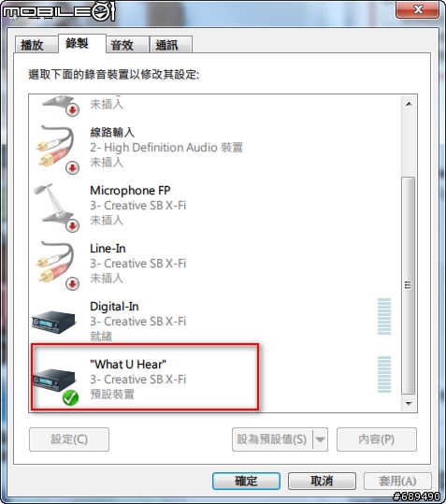Click the Digital-In volume level meter
Viewport: 446px width, 504px height.
click(x=384, y=317)
